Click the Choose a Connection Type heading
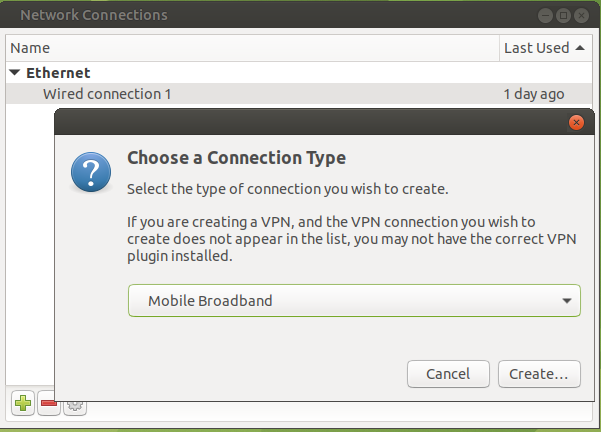 click(236, 158)
